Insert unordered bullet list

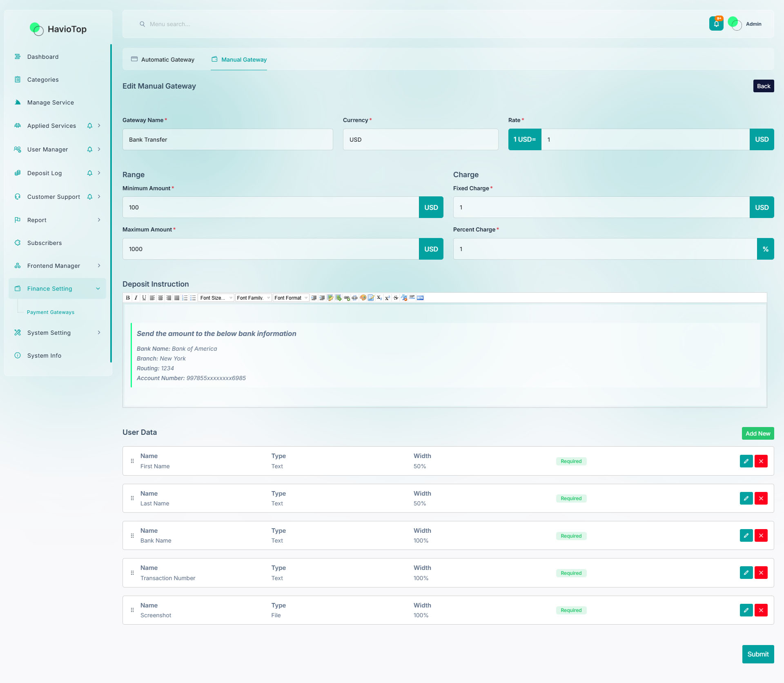coord(193,298)
